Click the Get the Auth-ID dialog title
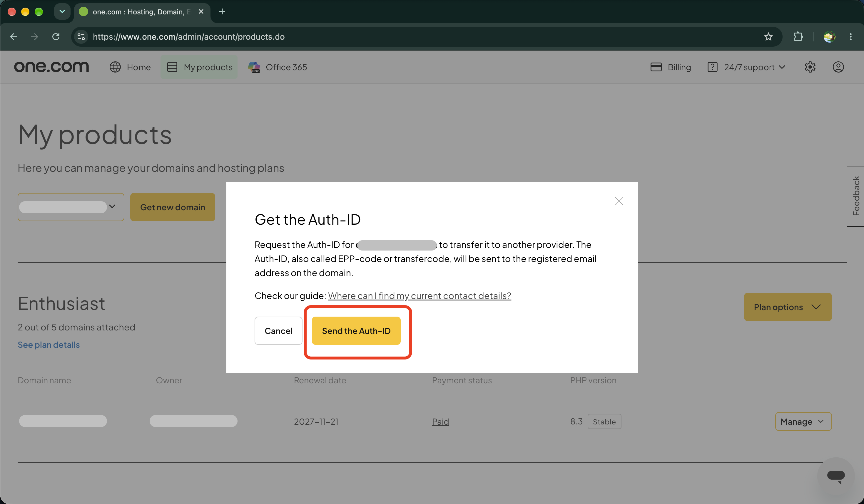This screenshot has height=504, width=864. (308, 220)
